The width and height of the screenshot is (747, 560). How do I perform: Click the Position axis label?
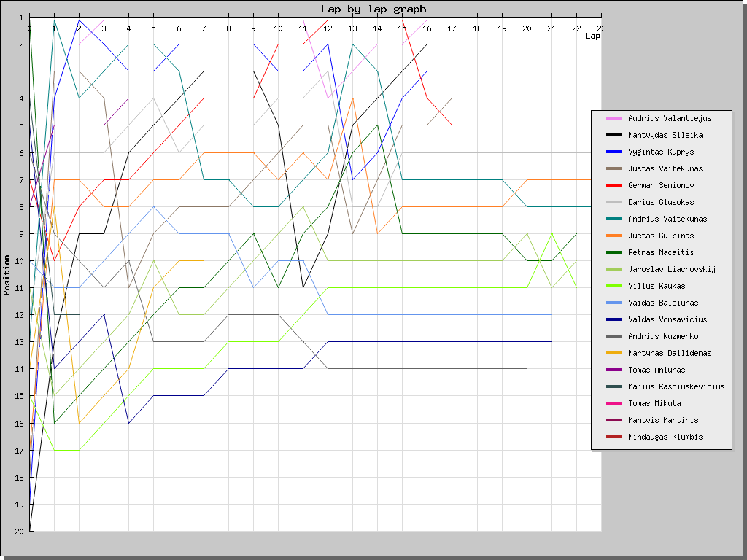7,275
